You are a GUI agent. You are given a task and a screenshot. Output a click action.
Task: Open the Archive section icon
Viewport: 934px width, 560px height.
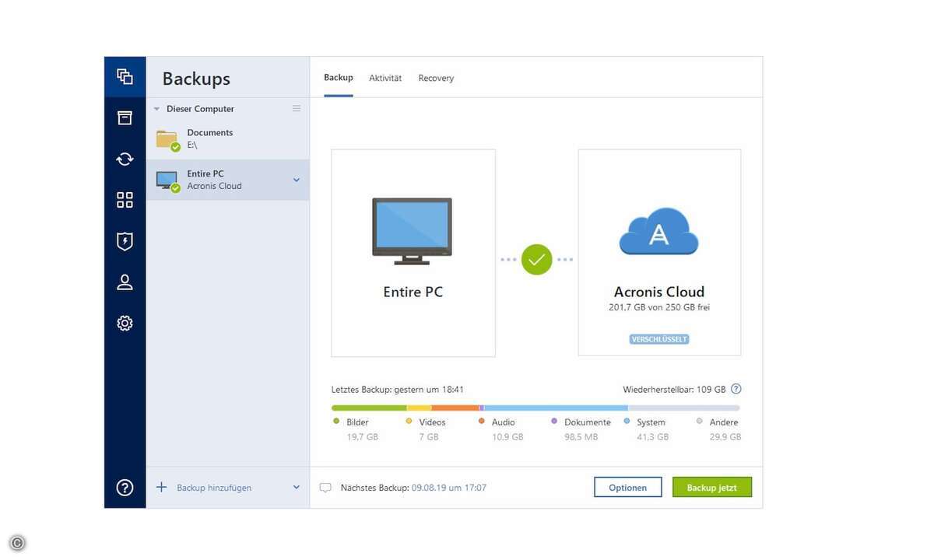click(125, 117)
